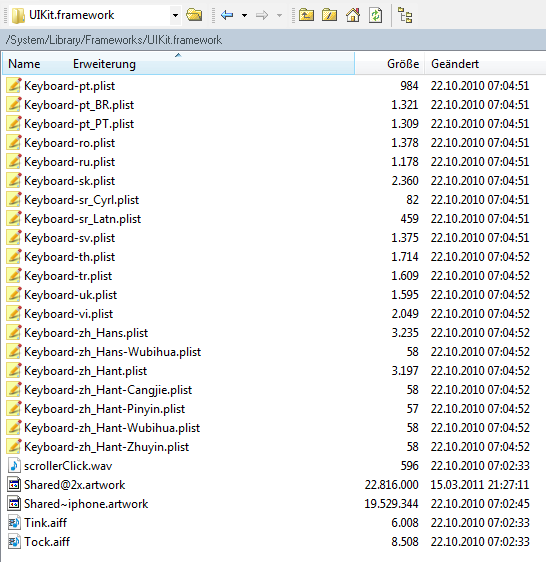
Task: Click size value 596 of scrollerClick.wav
Action: pos(409,466)
